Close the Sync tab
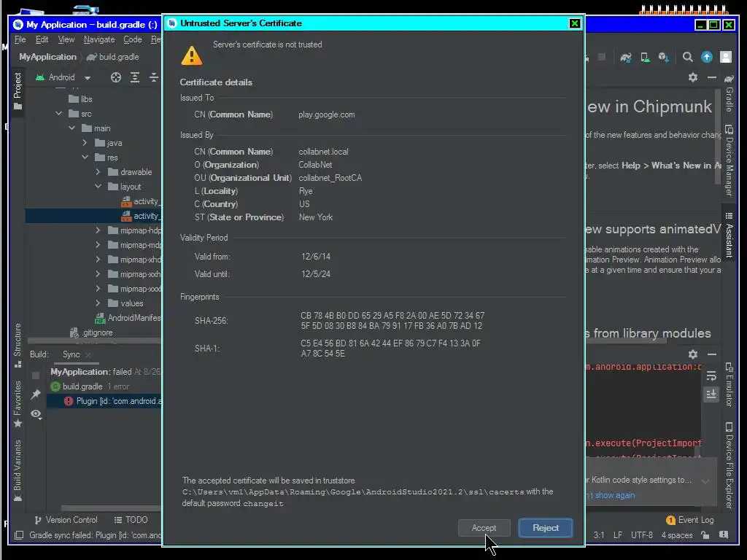The width and height of the screenshot is (747, 560). click(x=88, y=355)
